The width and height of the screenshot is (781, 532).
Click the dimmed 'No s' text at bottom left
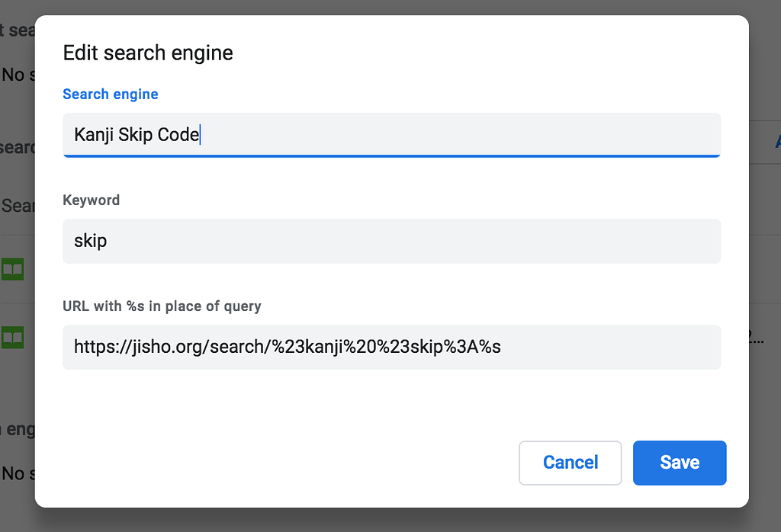(x=17, y=473)
